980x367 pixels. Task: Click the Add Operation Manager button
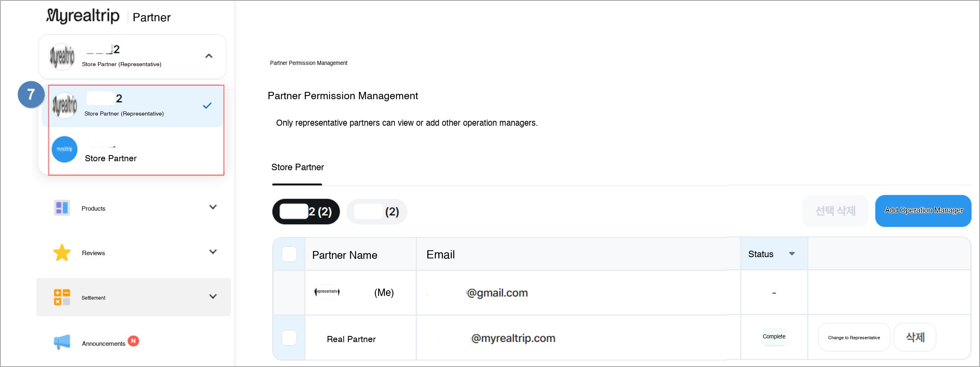923,211
